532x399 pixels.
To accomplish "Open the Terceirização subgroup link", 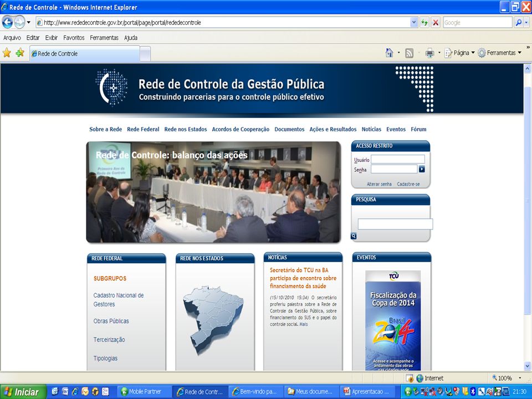I will [109, 340].
